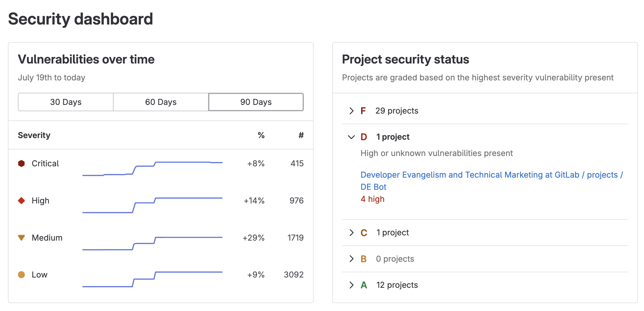Select the Low severity circle icon
The width and height of the screenshot is (644, 311).
(x=22, y=275)
